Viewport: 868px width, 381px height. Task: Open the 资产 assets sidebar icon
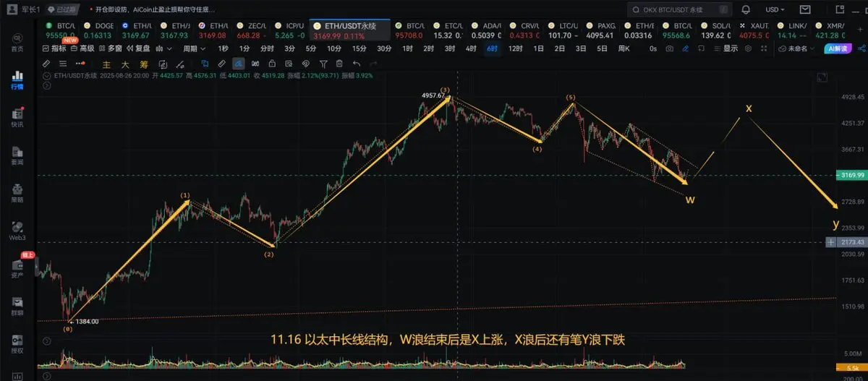coord(17,268)
